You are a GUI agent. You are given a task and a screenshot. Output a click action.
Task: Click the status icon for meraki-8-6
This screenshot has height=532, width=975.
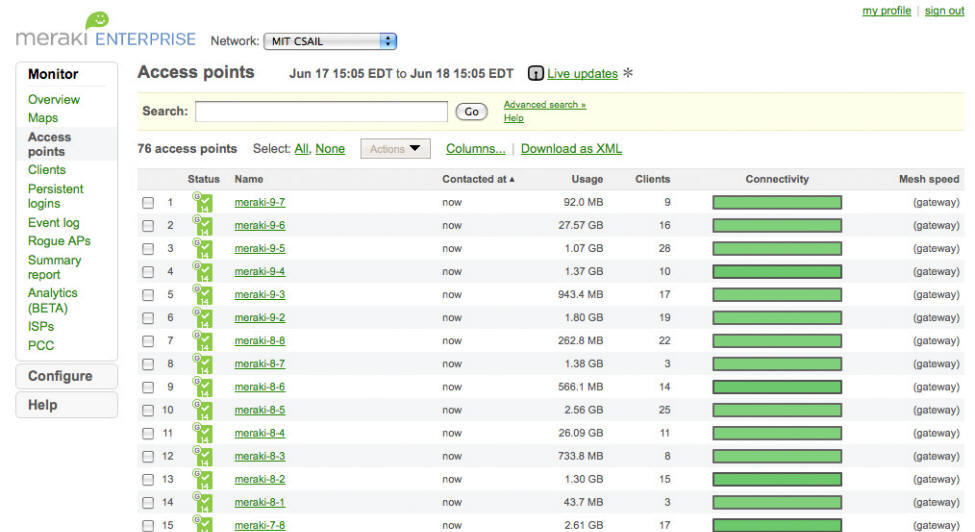(x=203, y=387)
